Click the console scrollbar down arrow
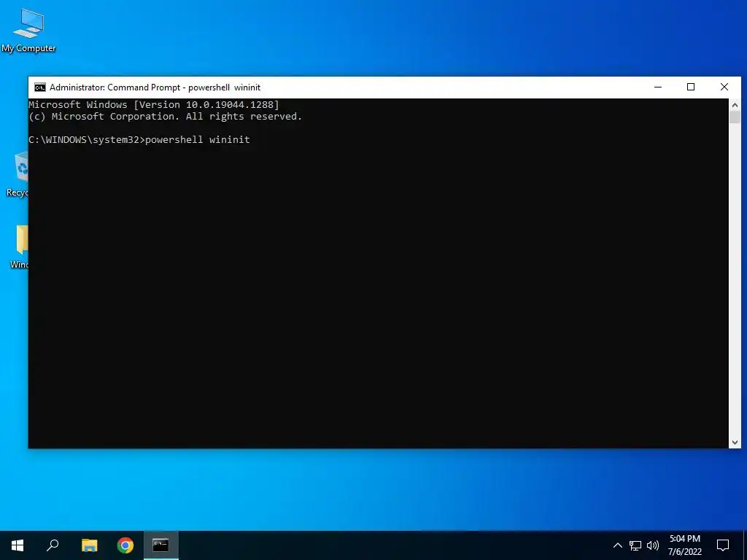Viewport: 747px width, 560px height. point(735,443)
